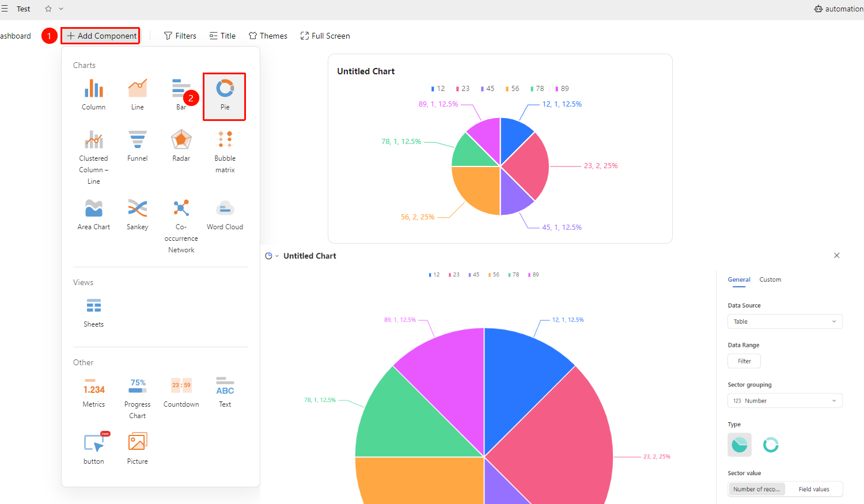Click the Title toolbar option
Screen dimensions: 864x504
[222, 36]
